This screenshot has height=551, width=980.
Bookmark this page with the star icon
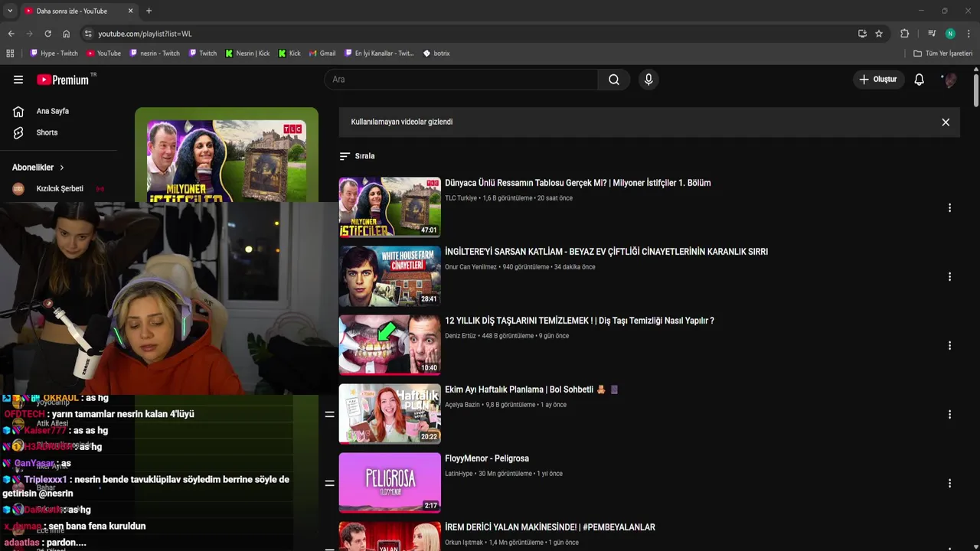tap(879, 34)
